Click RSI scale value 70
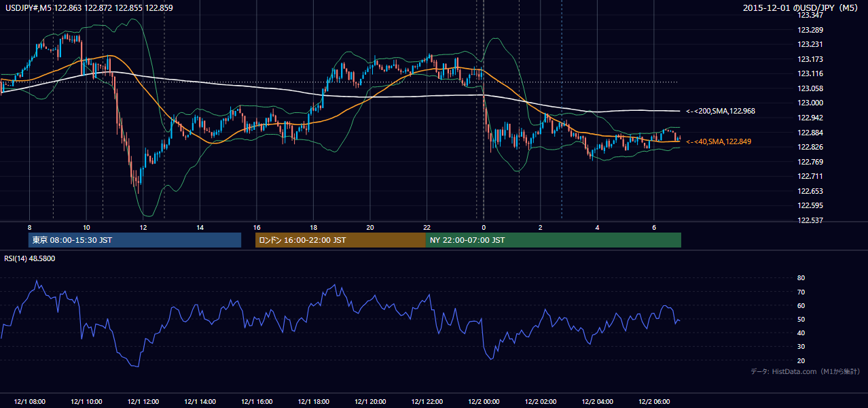The height and width of the screenshot is (408, 868). [x=801, y=292]
